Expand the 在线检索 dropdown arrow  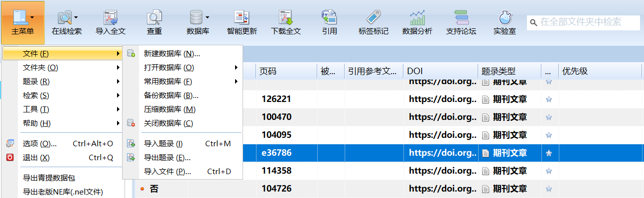pyautogui.click(x=76, y=17)
